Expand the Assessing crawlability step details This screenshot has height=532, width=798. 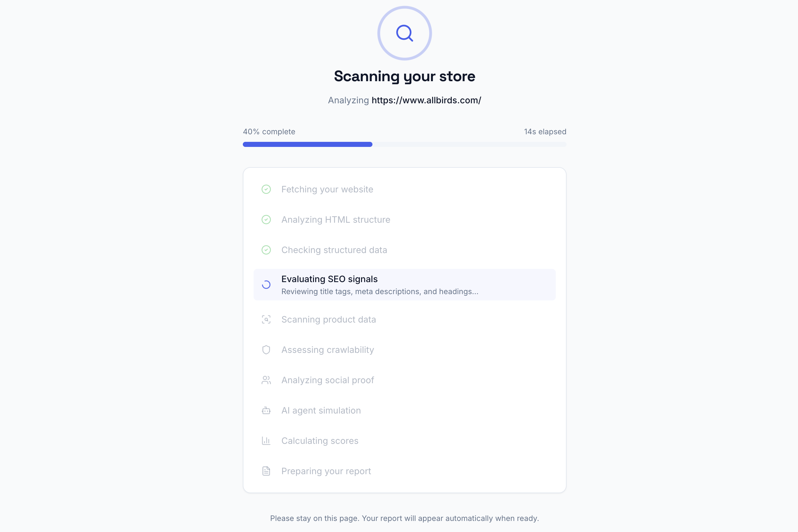click(x=327, y=349)
